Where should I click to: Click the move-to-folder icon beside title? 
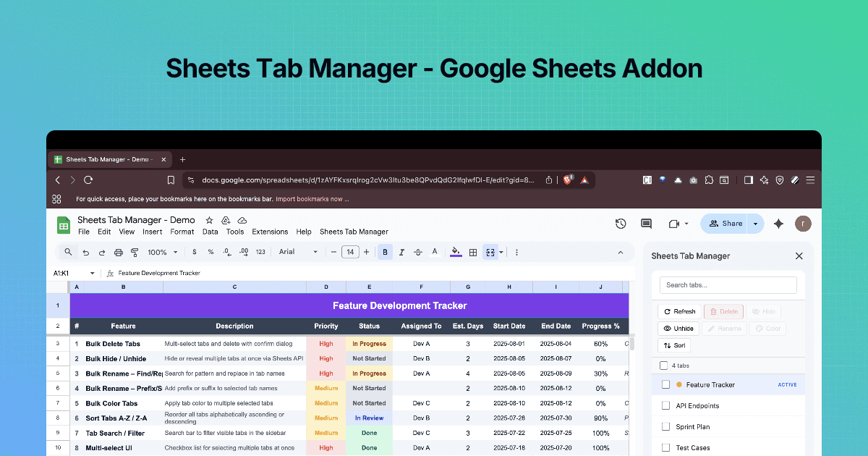226,220
